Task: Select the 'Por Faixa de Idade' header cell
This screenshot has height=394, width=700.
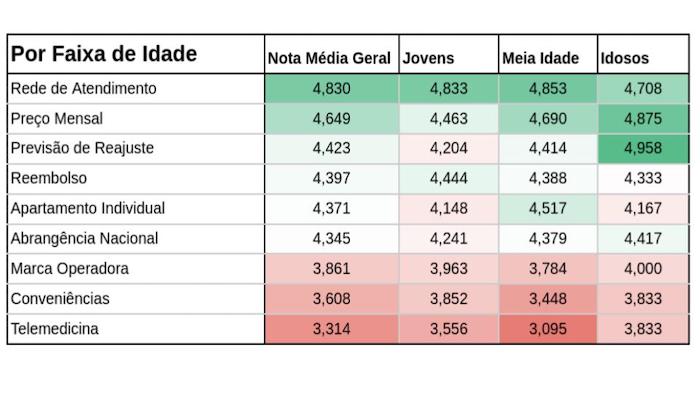Action: coord(136,54)
